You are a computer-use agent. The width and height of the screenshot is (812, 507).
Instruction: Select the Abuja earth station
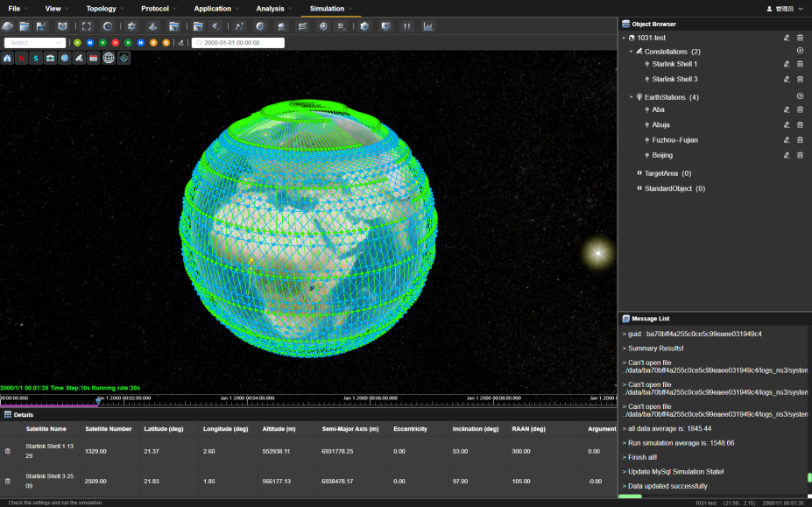[x=660, y=124]
